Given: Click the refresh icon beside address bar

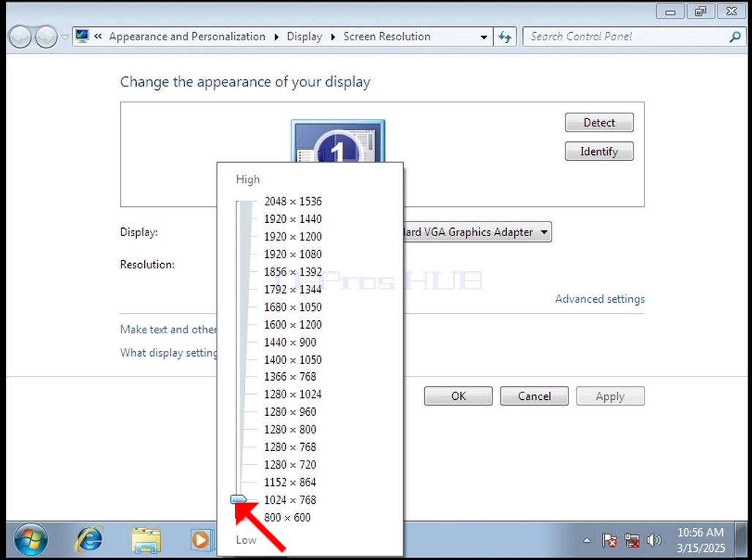Looking at the screenshot, I should tap(505, 37).
